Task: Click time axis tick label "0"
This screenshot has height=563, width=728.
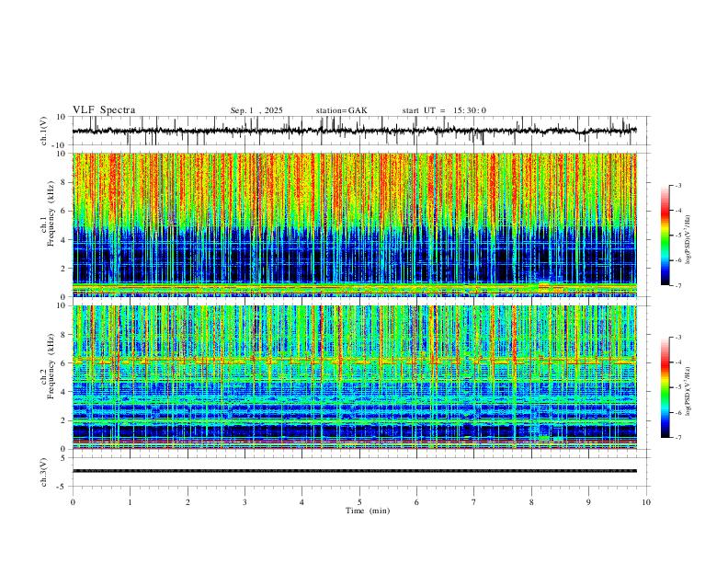Action: (73, 502)
